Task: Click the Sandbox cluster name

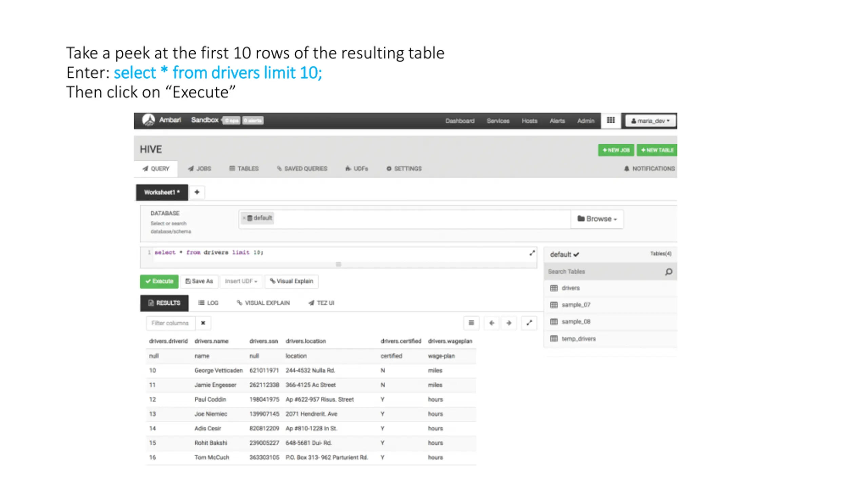Action: pyautogui.click(x=204, y=120)
